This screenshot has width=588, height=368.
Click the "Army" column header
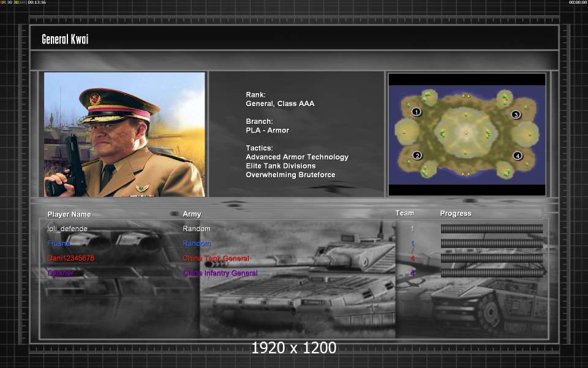[x=192, y=214]
